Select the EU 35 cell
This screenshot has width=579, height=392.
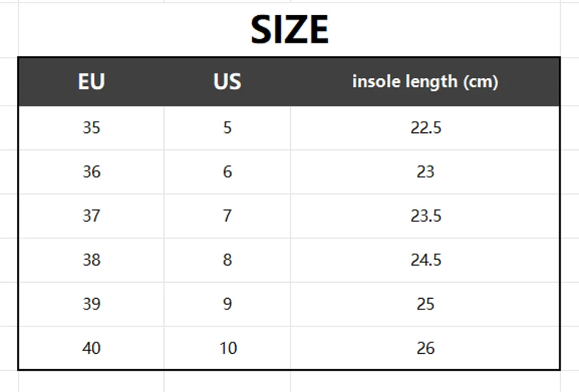(91, 127)
